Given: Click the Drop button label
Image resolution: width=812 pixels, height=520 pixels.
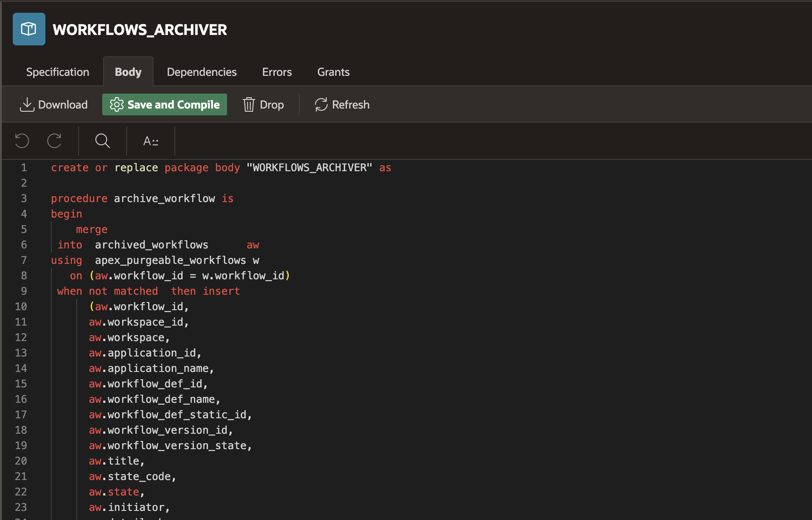Looking at the screenshot, I should tap(272, 104).
